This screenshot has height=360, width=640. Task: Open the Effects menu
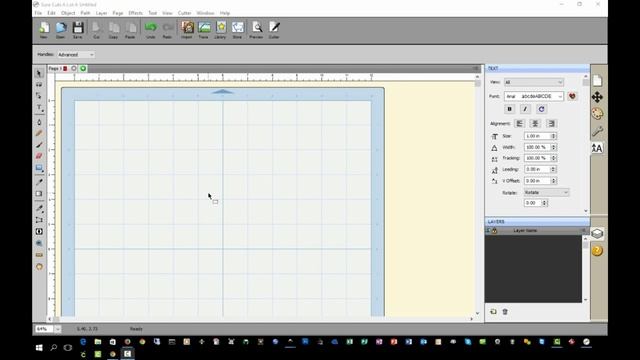135,13
